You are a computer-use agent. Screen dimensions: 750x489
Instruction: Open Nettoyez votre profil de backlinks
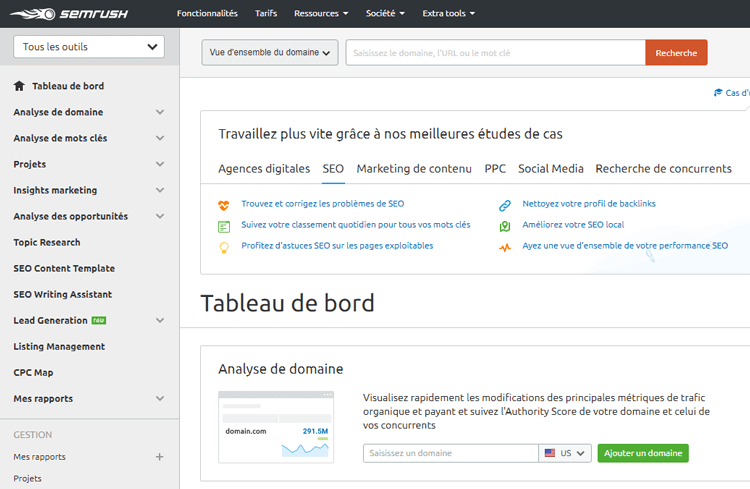589,204
